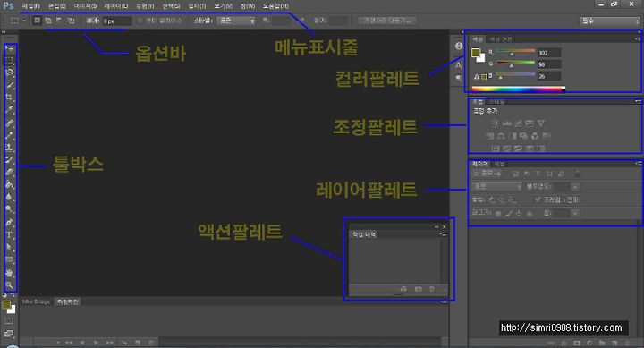Image resolution: width=644 pixels, height=348 pixels.
Task: Choose New Selection mode in options bar
Action: (38, 21)
